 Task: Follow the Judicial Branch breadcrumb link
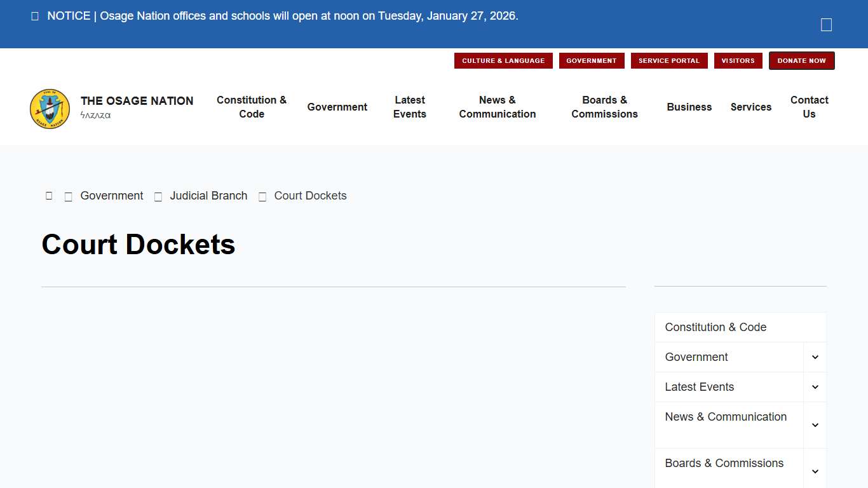pyautogui.click(x=208, y=196)
